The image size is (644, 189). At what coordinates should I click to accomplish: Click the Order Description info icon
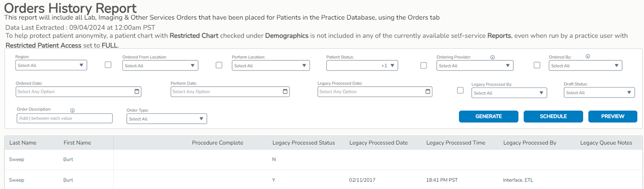point(73,111)
